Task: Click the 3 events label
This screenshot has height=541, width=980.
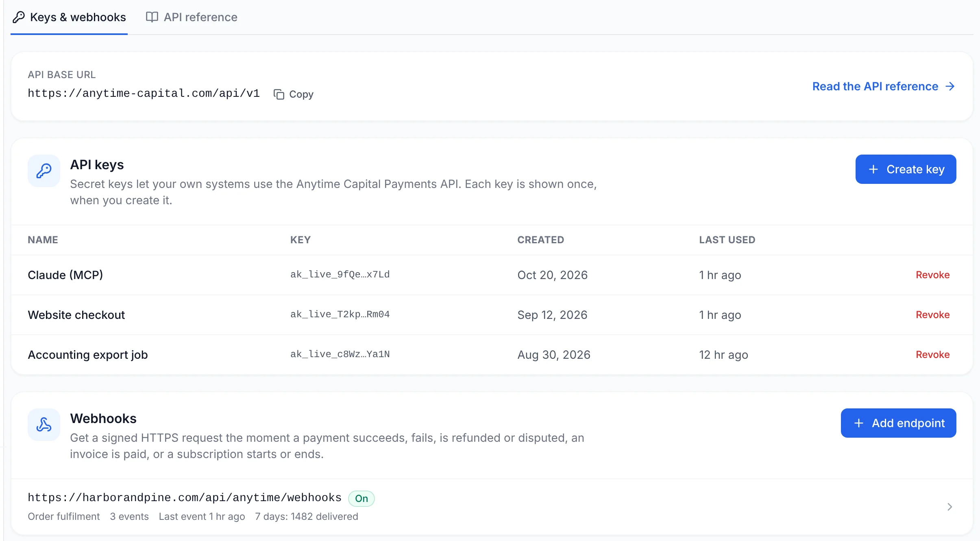Action: pos(129,517)
